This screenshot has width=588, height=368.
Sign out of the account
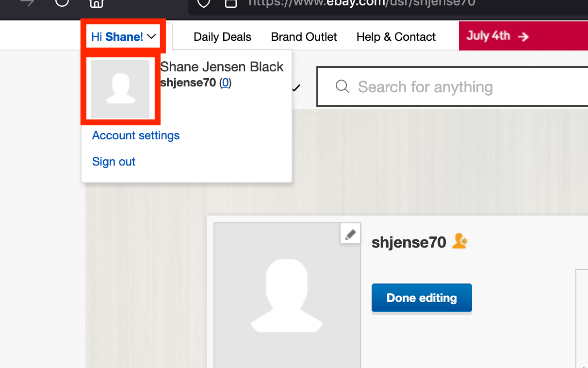point(114,161)
